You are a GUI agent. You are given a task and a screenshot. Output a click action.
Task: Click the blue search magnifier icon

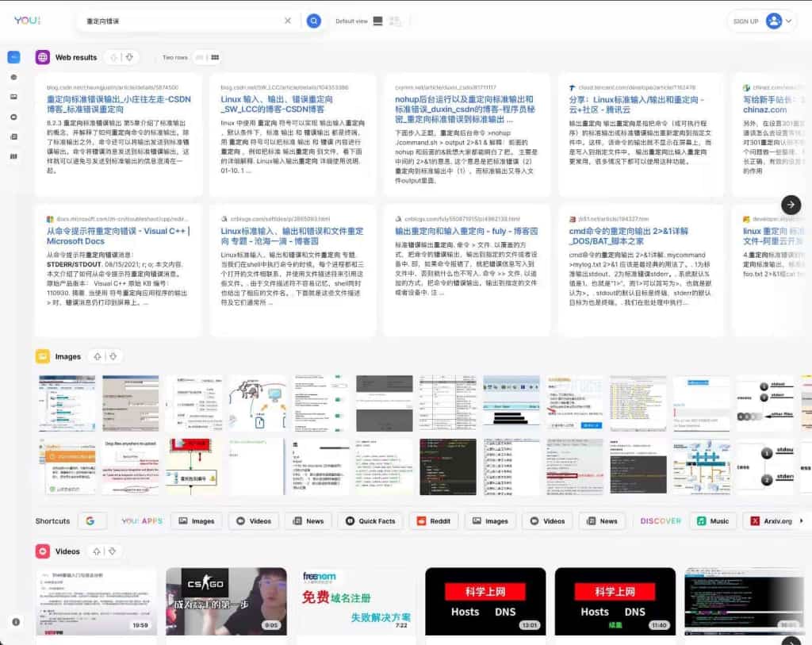point(315,21)
